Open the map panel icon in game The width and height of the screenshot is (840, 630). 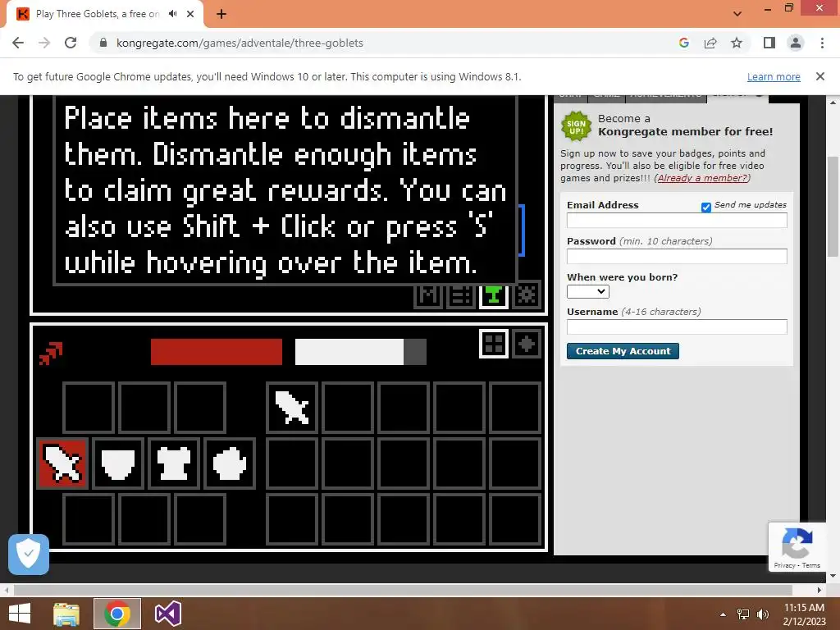(428, 294)
